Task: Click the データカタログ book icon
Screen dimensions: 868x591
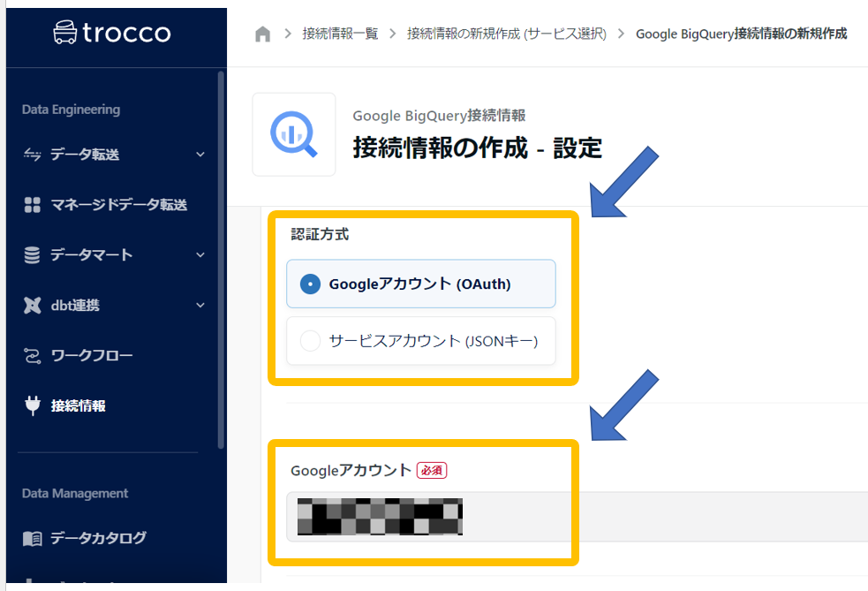Action: 33,538
